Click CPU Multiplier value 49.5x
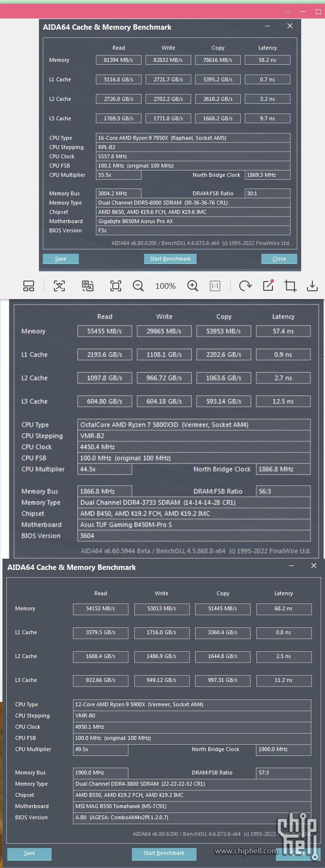This screenshot has height=868, width=325. click(x=101, y=749)
